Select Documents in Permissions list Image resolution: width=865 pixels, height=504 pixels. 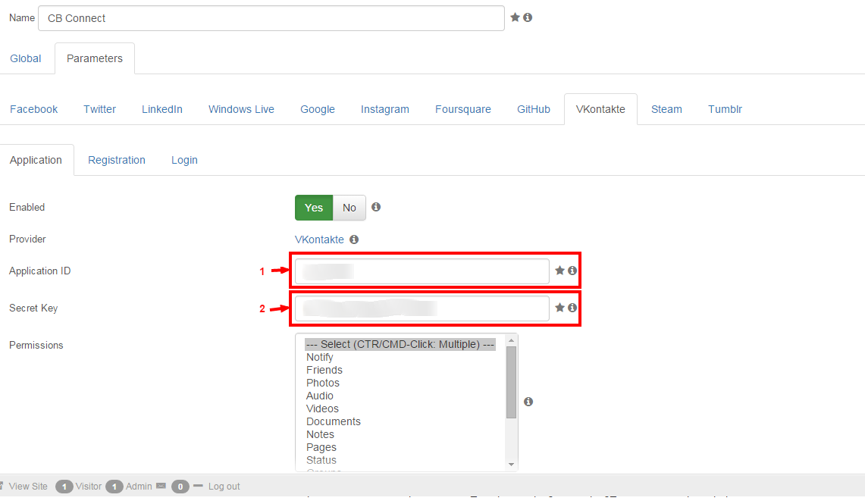334,421
